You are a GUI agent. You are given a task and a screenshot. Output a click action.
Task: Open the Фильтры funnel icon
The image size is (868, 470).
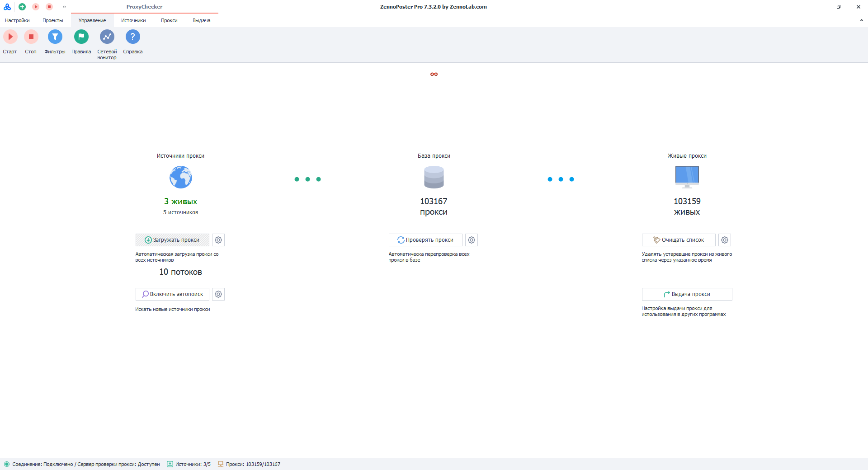[x=55, y=37]
